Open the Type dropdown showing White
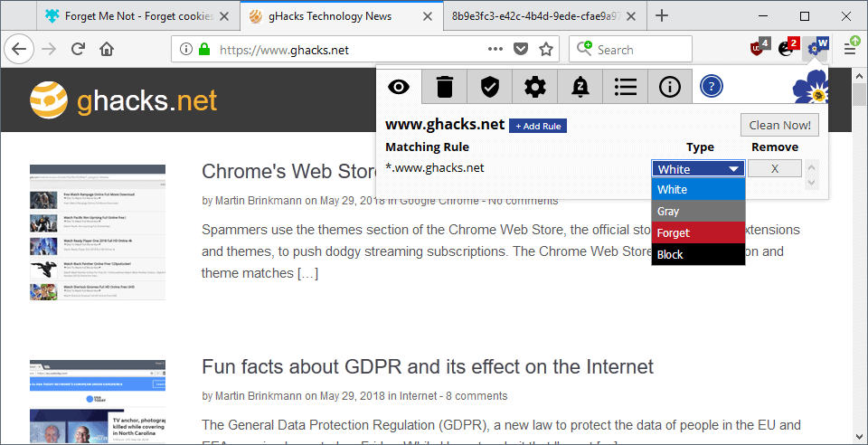Viewport: 868px width, 445px height. click(x=699, y=169)
